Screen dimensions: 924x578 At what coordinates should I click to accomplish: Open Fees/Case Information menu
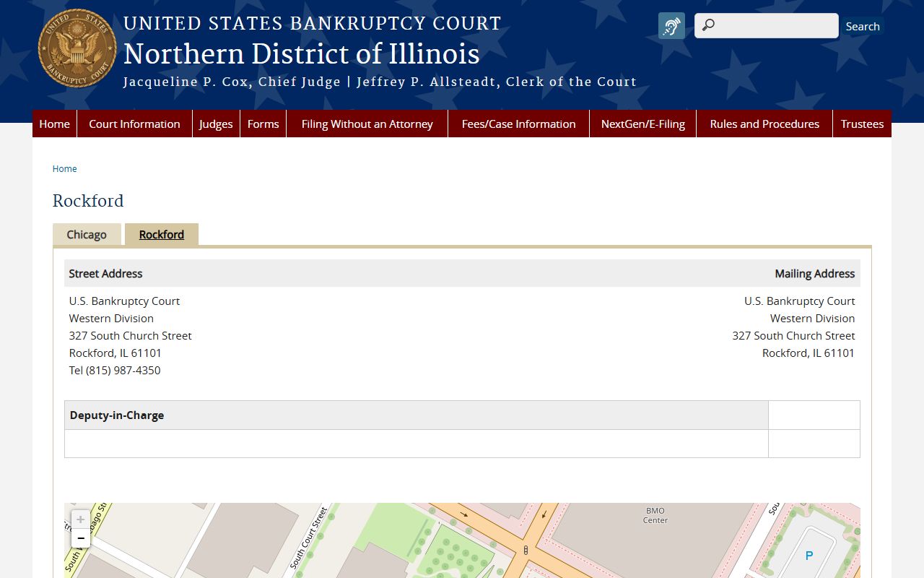click(518, 124)
